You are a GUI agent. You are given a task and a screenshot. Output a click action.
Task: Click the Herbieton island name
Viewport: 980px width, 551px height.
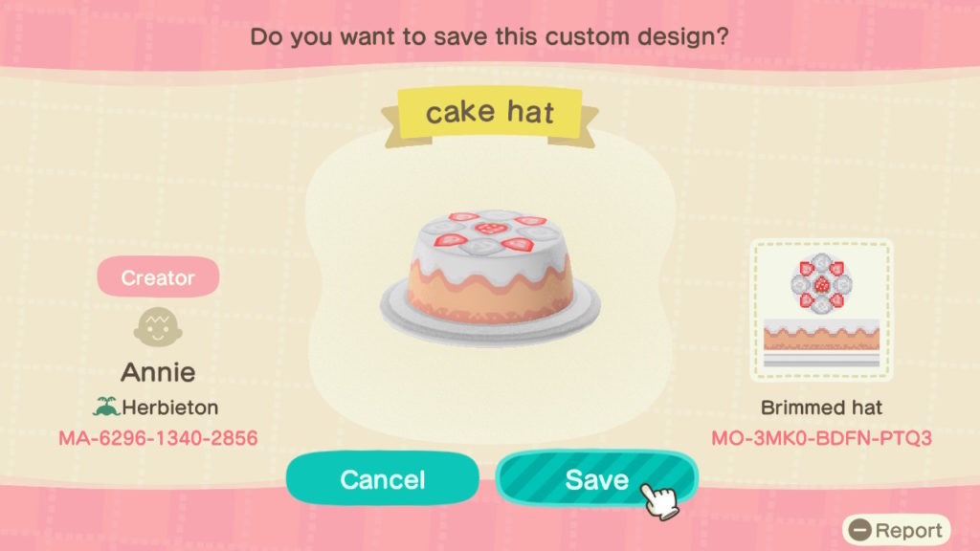[170, 408]
